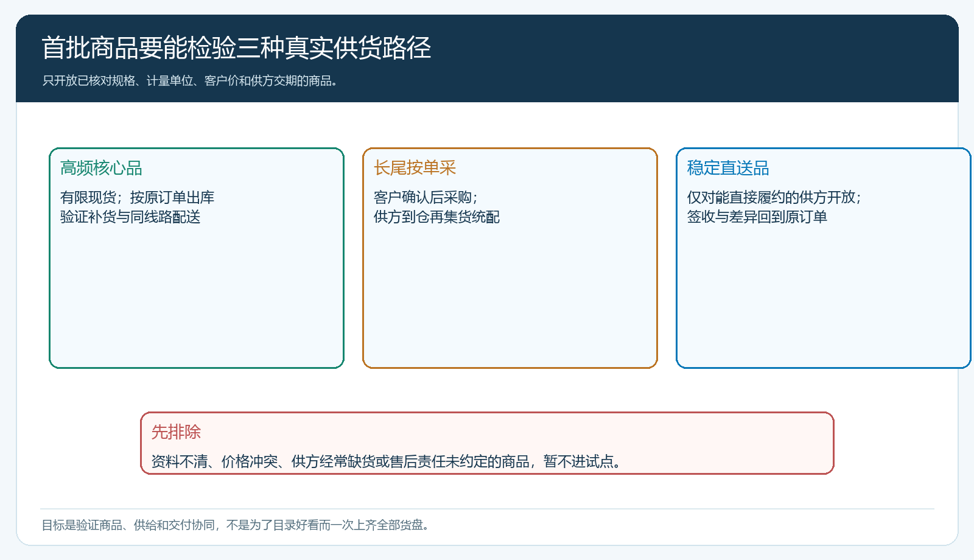Click the 先排除 heading

[176, 432]
